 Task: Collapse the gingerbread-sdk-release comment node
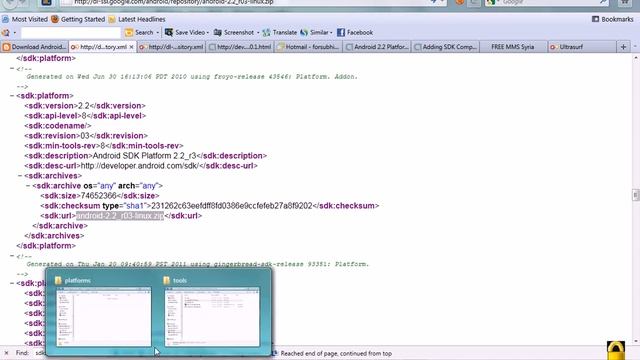click(x=12, y=256)
